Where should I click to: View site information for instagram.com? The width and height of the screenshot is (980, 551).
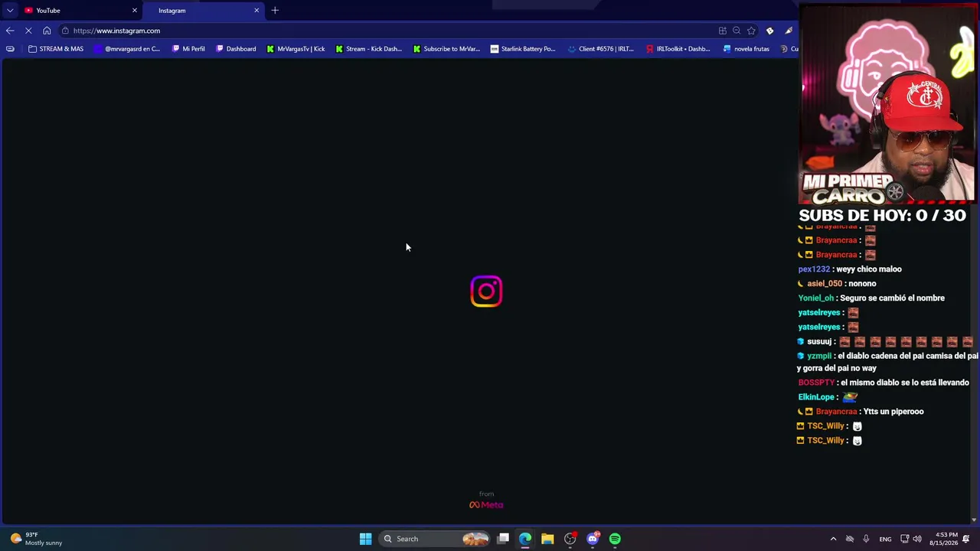66,31
